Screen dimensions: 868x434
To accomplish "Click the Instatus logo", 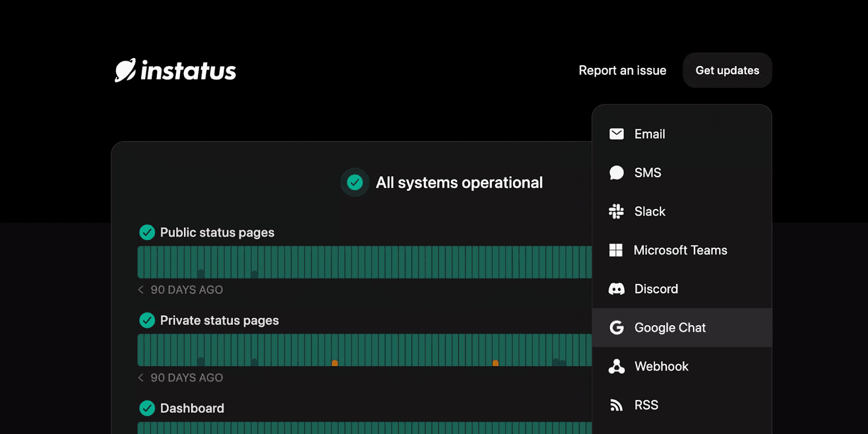I will (x=175, y=71).
